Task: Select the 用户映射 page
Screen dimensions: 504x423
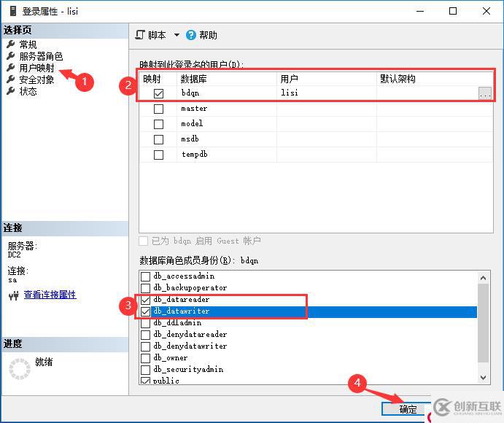Action: coord(36,68)
